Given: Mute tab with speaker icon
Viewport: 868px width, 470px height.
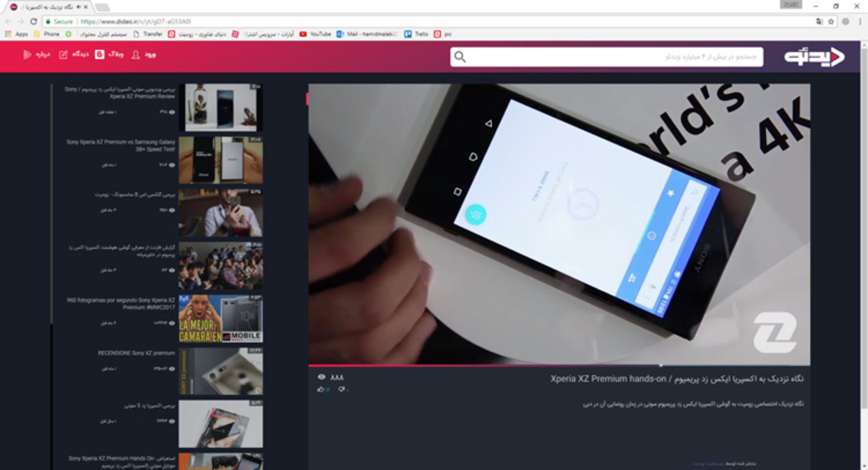Looking at the screenshot, I should pos(79,7).
